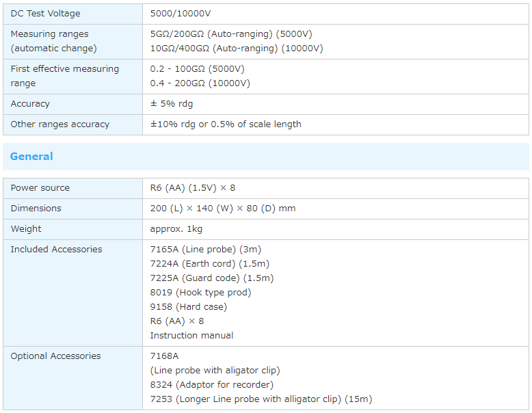The image size is (532, 413).
Task: Click the 0.2 - 100GΩ (5000V) value
Action: pyautogui.click(x=197, y=68)
